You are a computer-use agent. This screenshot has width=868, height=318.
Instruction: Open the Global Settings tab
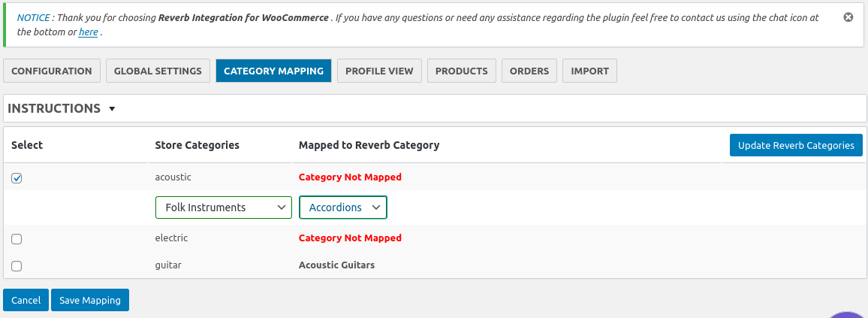pyautogui.click(x=158, y=71)
